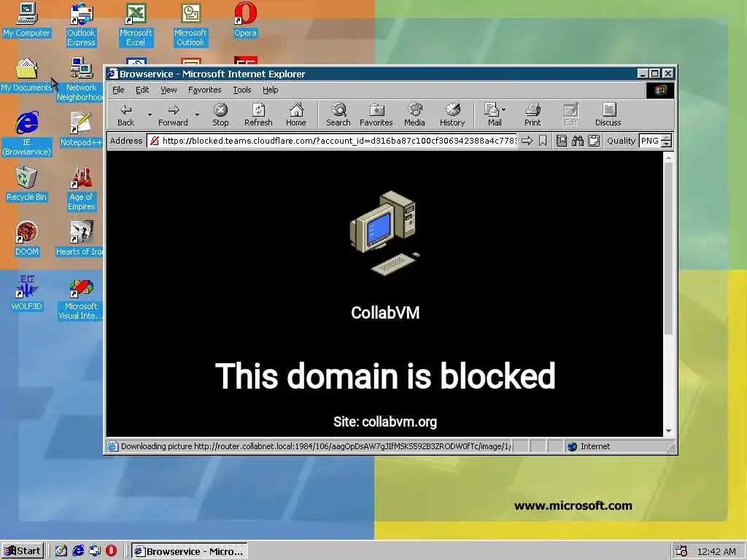Go to the Home page icon
The image size is (747, 560).
(x=296, y=114)
